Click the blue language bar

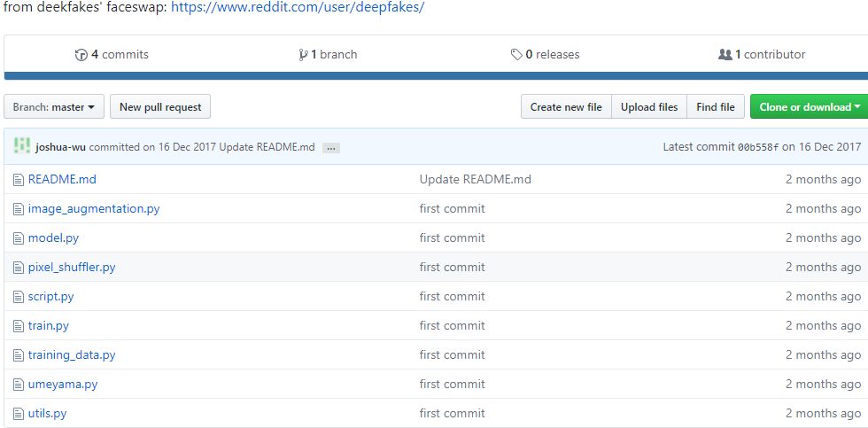point(436,76)
